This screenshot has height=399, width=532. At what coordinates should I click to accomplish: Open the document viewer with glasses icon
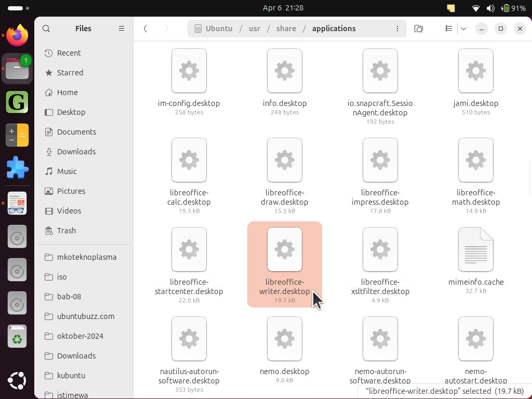[17, 203]
